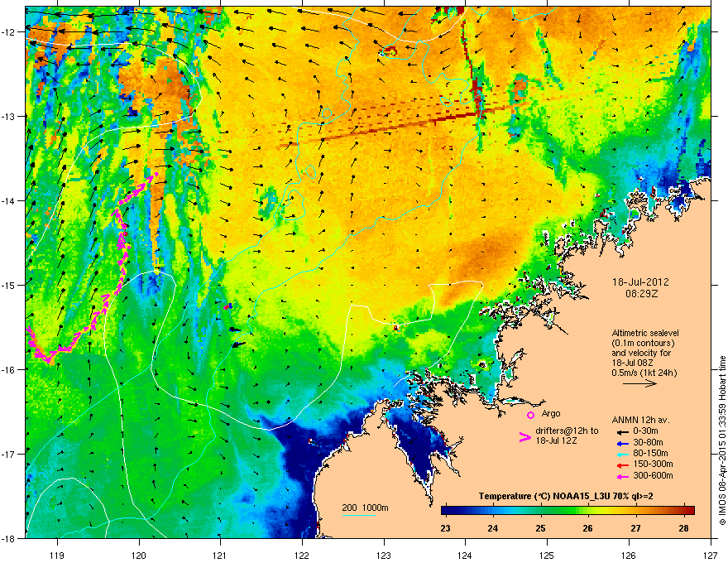Click the magenta 300-600m legend arrow
Viewport: 728px width, 563px height.
tap(622, 476)
